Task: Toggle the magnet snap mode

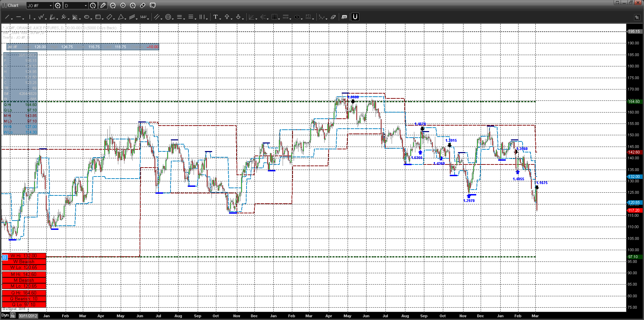Action: tap(355, 17)
